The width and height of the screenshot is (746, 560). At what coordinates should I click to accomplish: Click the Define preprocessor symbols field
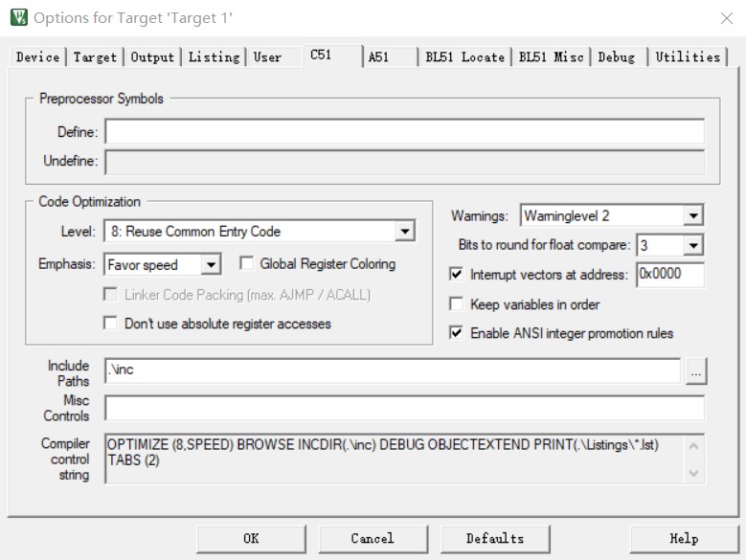(404, 132)
